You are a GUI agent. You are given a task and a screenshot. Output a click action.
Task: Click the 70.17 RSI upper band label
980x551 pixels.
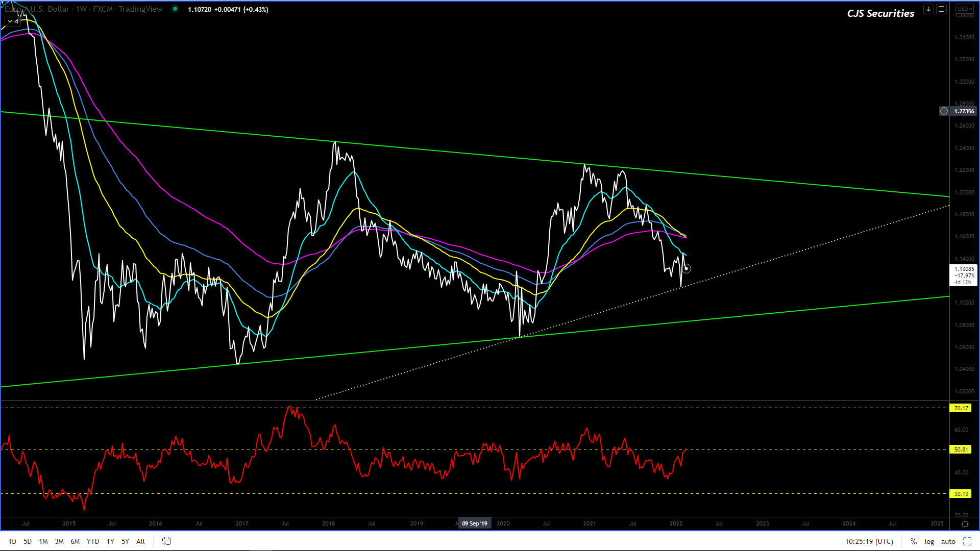click(961, 408)
